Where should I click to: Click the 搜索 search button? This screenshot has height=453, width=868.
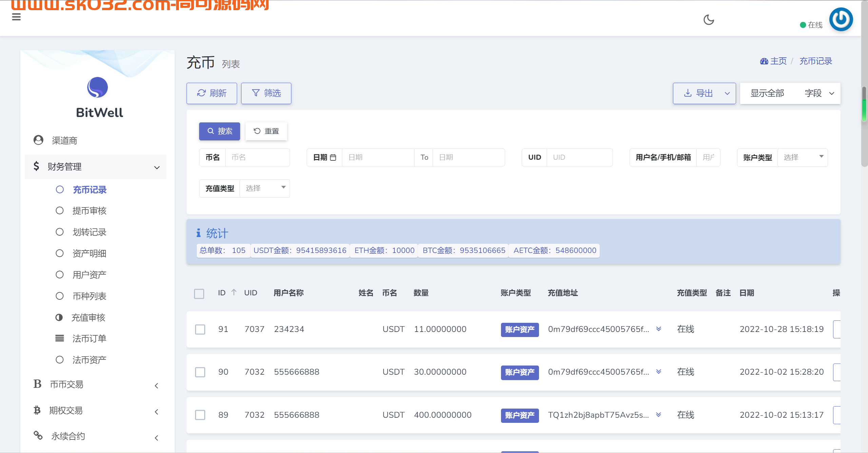(x=219, y=131)
